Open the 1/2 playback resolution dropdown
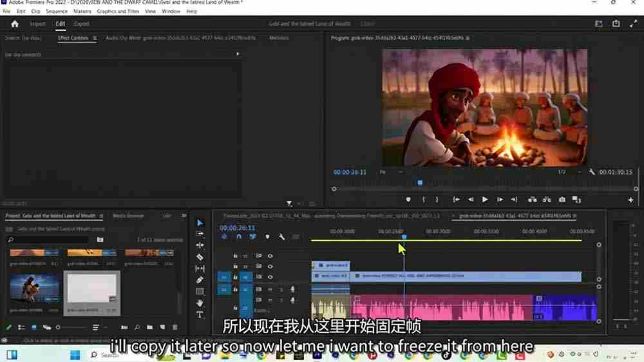 click(569, 172)
